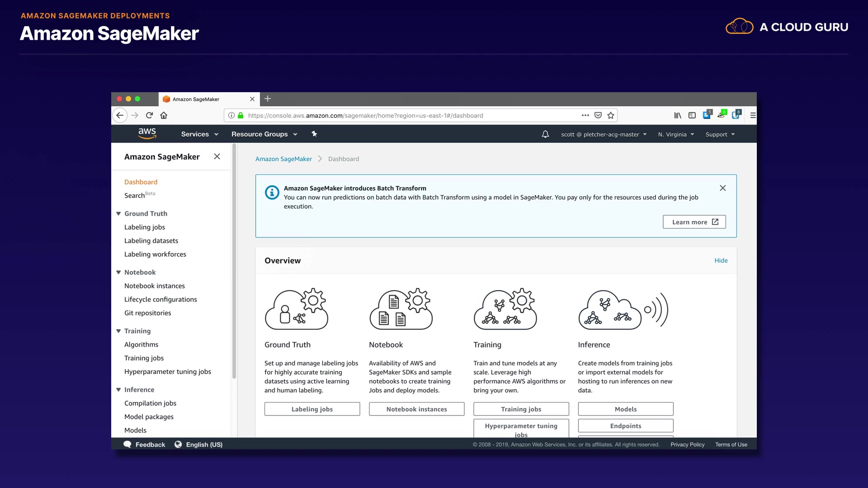
Task: Dismiss the Batch Transform info banner
Action: (722, 188)
